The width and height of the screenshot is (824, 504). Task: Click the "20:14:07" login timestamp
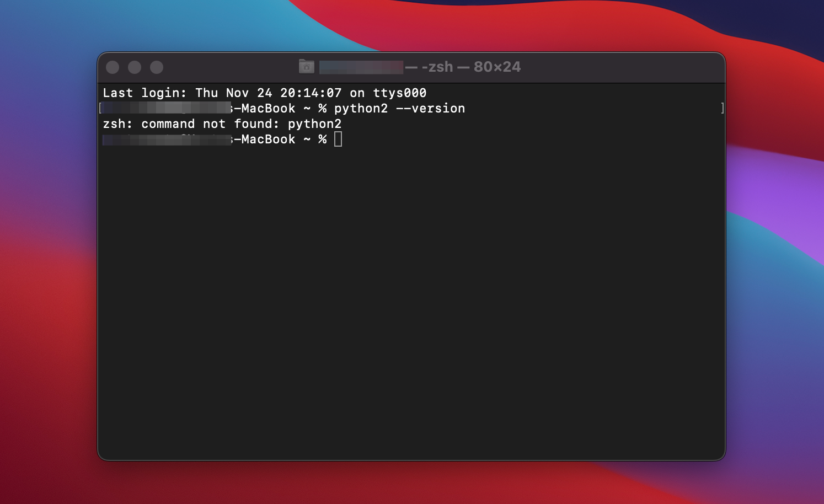[311, 93]
